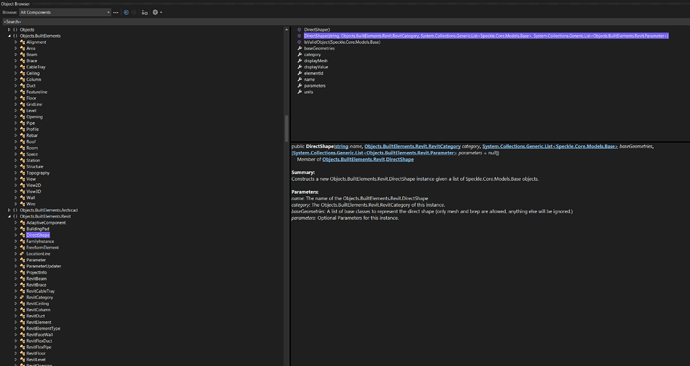Select the elementId property

pyautogui.click(x=314, y=73)
